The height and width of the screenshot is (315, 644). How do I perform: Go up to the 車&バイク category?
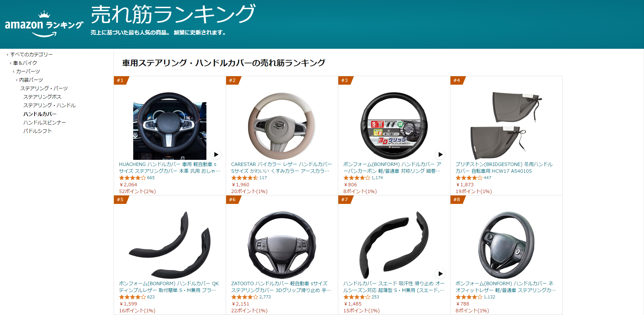click(25, 63)
